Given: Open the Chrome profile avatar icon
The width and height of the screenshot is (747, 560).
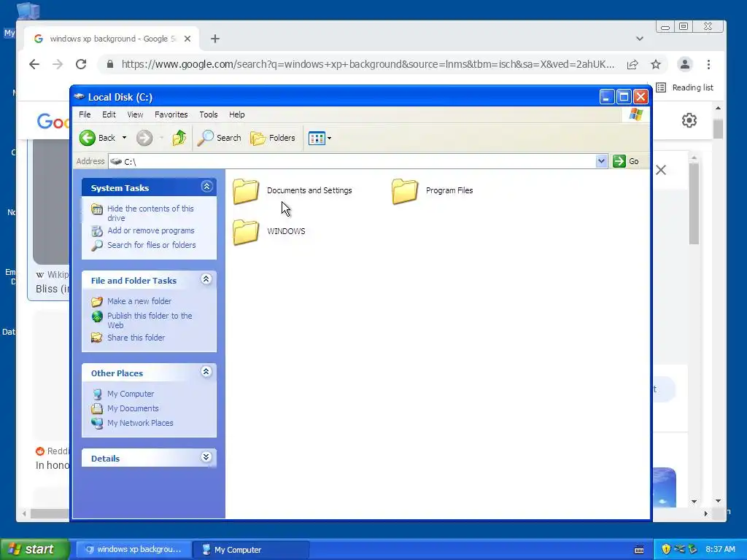Looking at the screenshot, I should pos(684,64).
